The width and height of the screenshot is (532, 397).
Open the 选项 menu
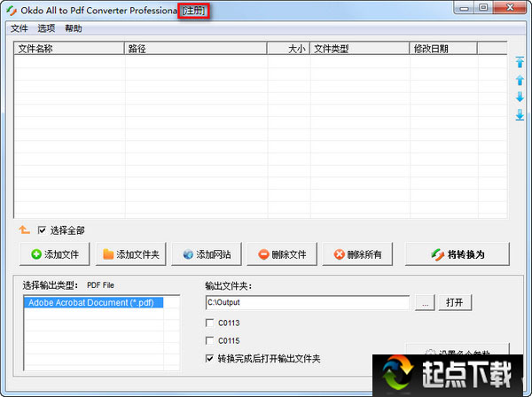pos(46,28)
